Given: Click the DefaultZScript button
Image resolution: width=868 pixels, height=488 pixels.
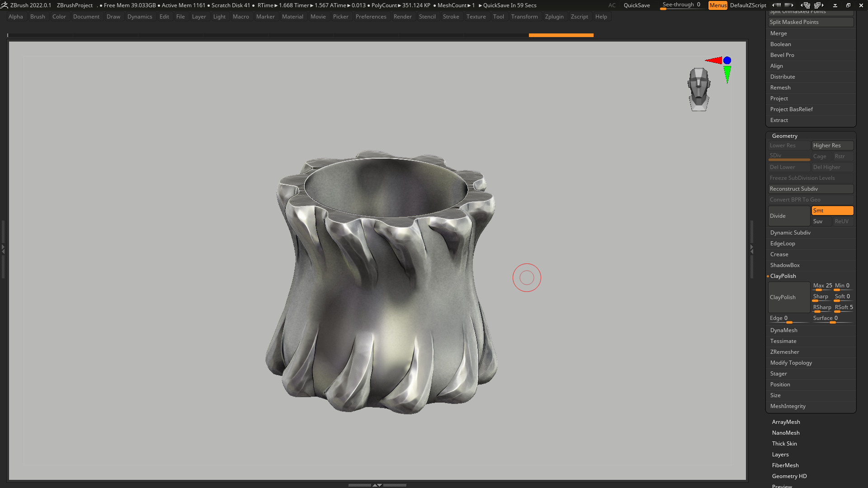Looking at the screenshot, I should (x=748, y=5).
